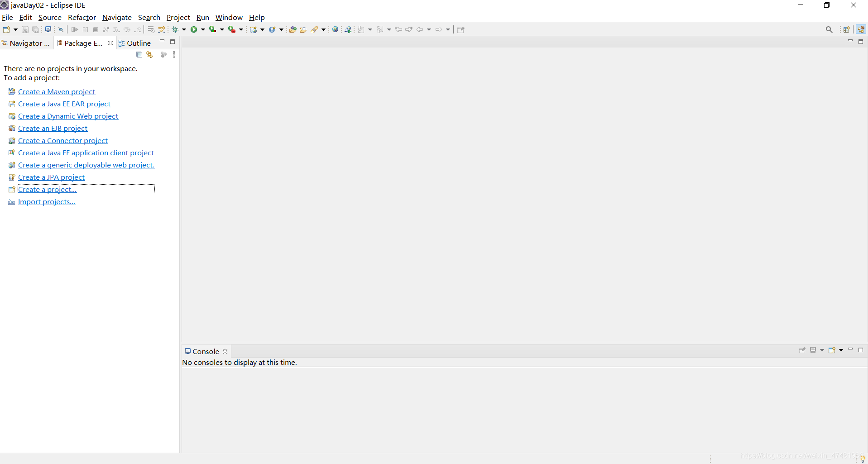Open Web Browser globe icon
868x464 pixels.
coord(336,30)
